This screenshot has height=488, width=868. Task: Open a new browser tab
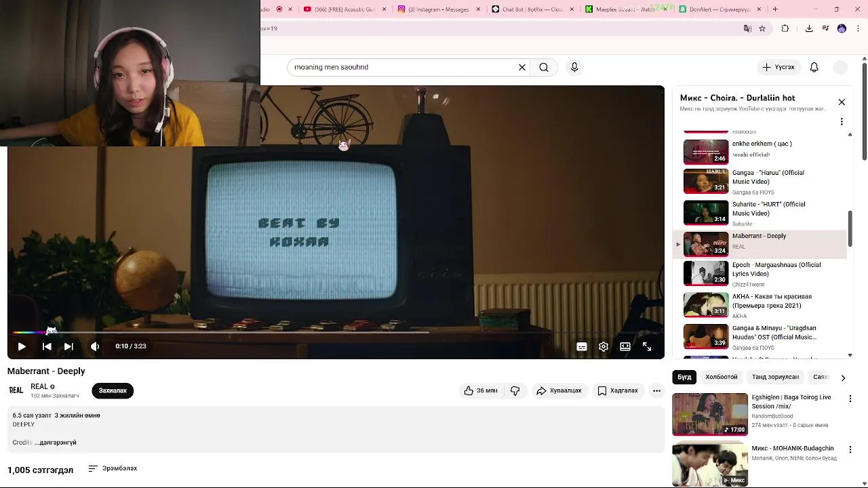coord(775,9)
